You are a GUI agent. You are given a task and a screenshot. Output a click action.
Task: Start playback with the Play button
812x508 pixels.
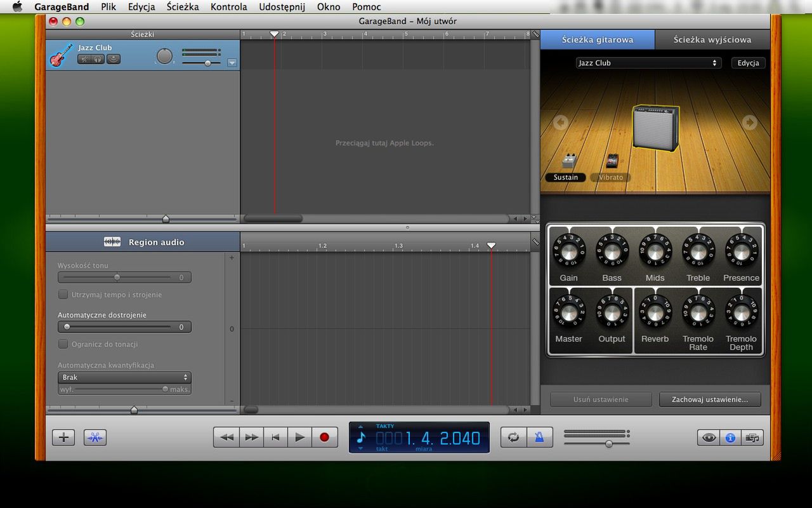tap(300, 438)
